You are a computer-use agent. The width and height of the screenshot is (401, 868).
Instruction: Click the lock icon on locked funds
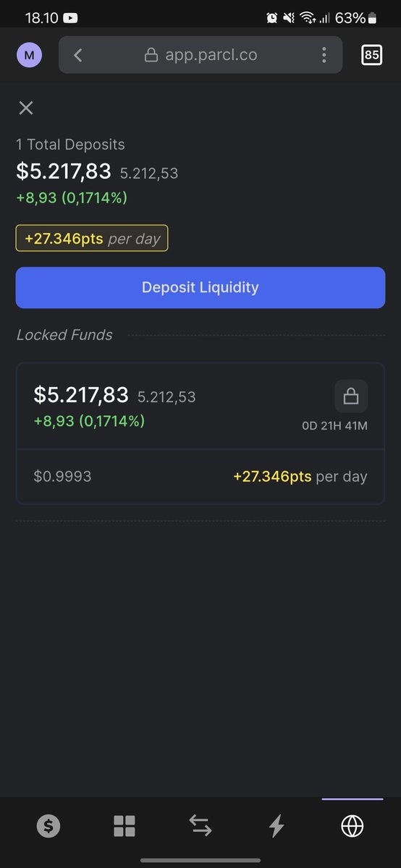tap(351, 396)
